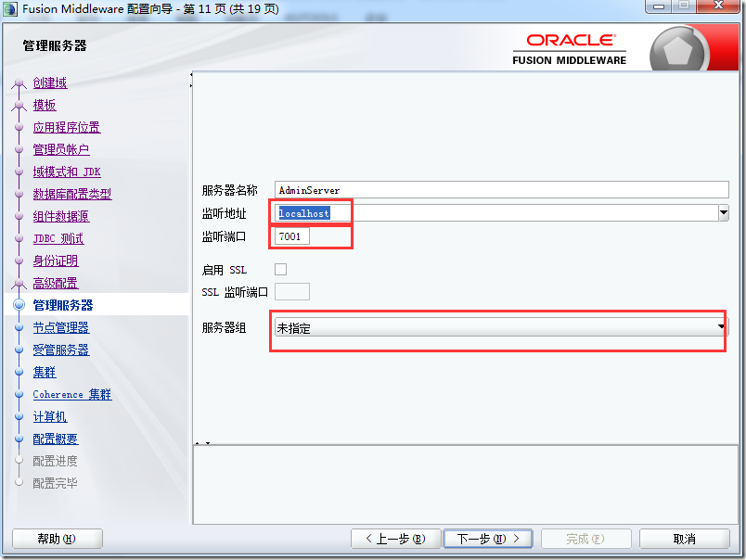Click the 服务器名称 AdminServer field
The width and height of the screenshot is (746, 560).
[x=501, y=190]
